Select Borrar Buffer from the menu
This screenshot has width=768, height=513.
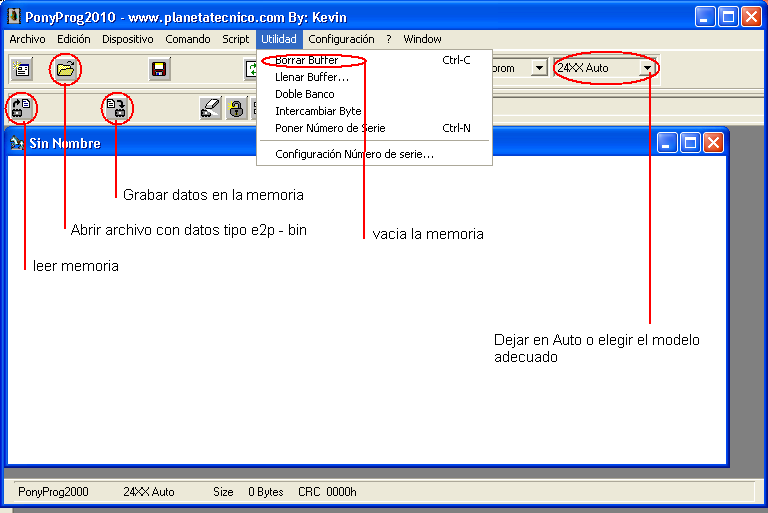click(x=306, y=60)
